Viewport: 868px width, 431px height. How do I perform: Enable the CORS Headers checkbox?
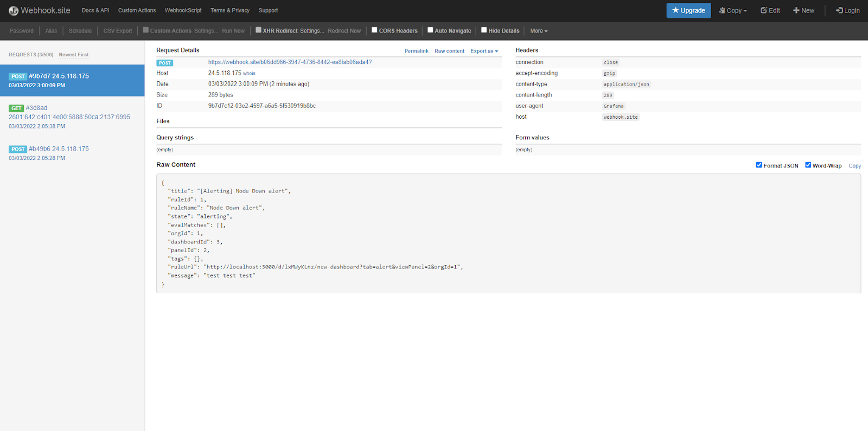coord(374,30)
